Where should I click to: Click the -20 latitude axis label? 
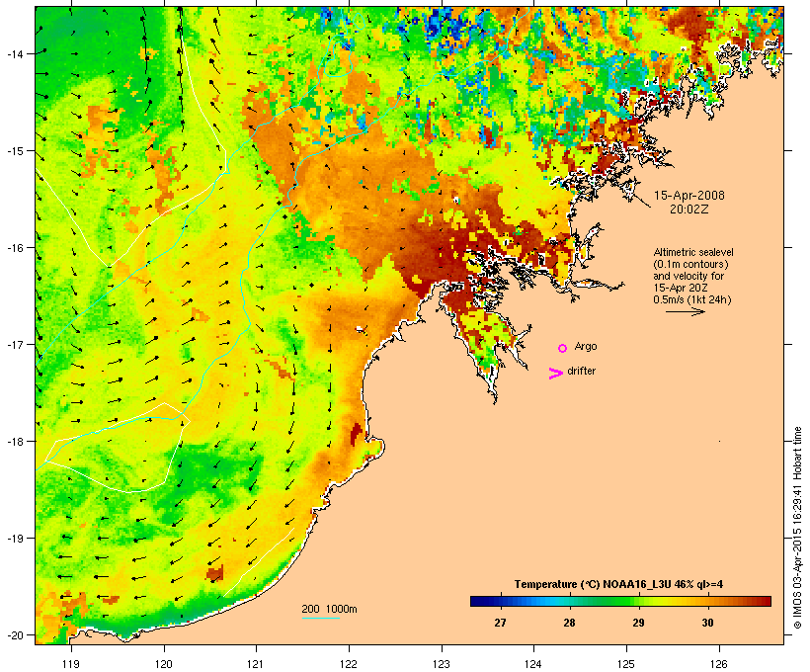point(14,635)
